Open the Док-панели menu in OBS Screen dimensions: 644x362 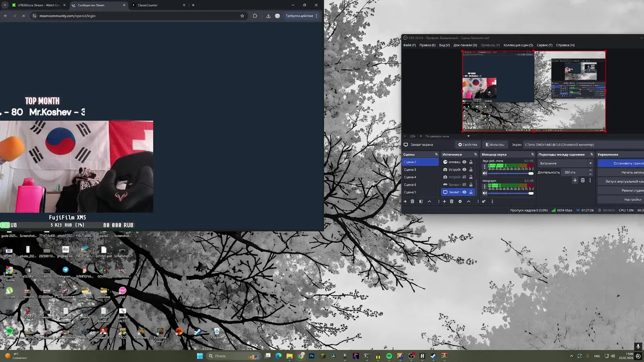pos(465,45)
